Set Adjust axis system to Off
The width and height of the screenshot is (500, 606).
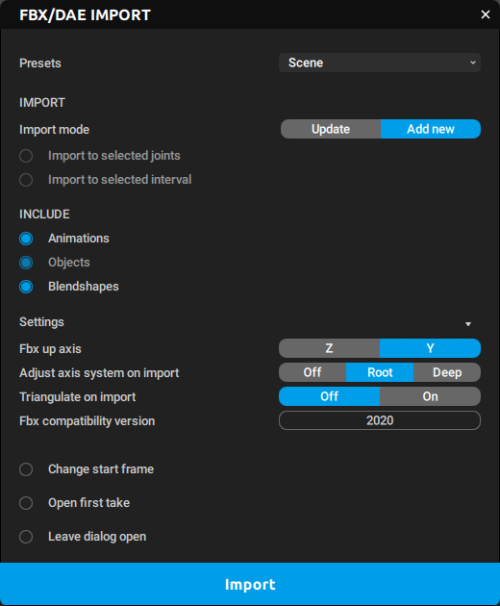312,373
